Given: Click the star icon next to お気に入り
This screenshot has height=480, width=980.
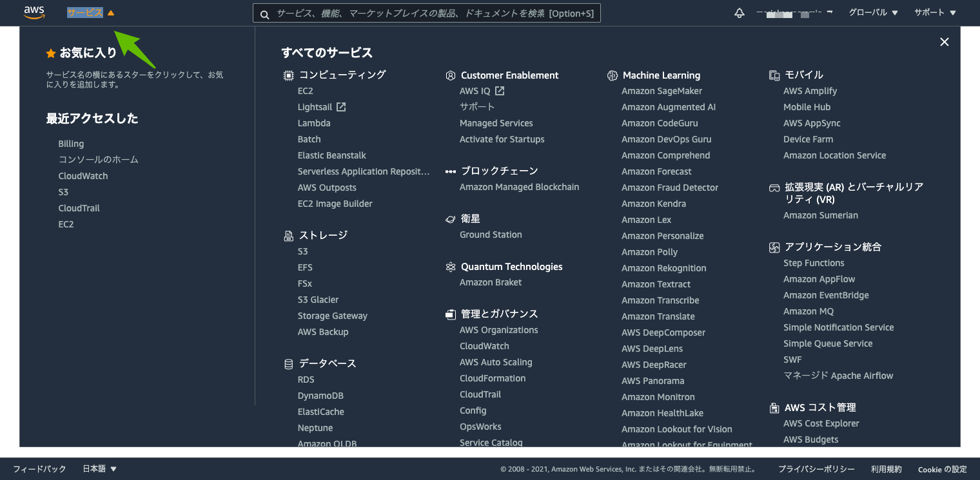Looking at the screenshot, I should coord(51,53).
